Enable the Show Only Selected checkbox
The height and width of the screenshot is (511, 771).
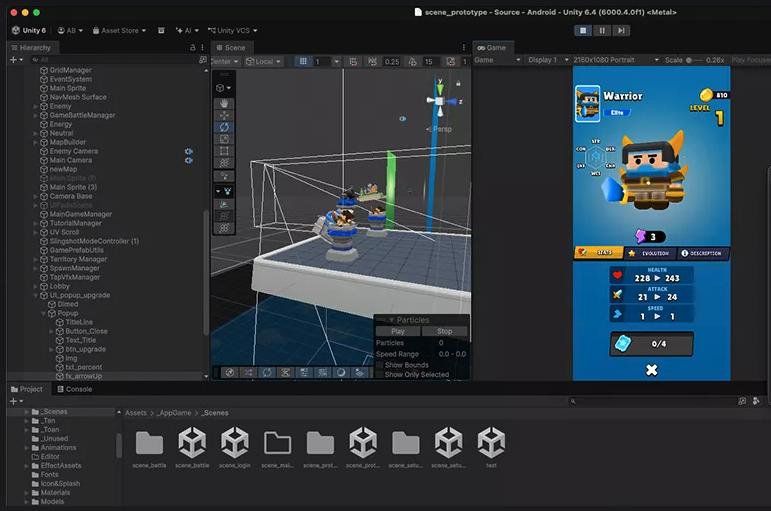tap(380, 374)
